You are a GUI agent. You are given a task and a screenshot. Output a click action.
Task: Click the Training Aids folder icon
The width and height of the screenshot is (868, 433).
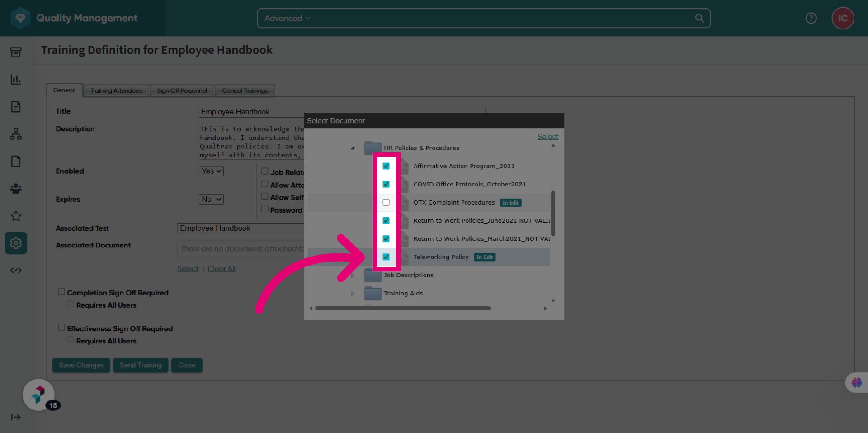coord(373,293)
